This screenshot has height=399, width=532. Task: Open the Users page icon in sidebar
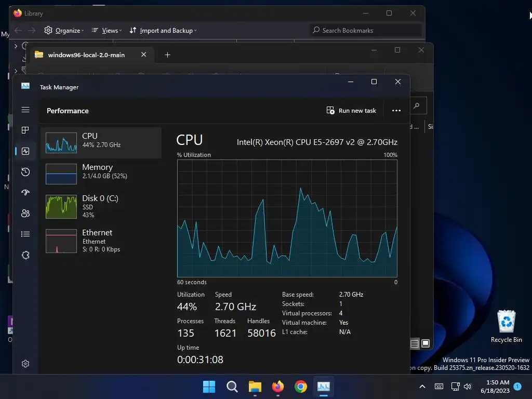(x=25, y=214)
